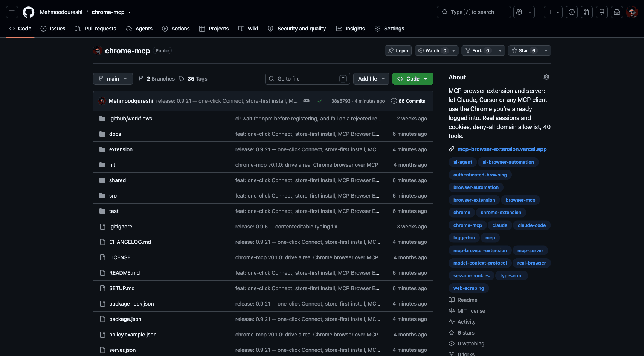Fork the chrome-mcp repository
The height and width of the screenshot is (356, 644).
coord(478,50)
